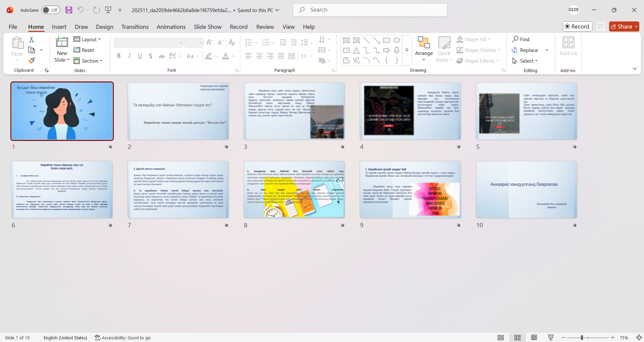Click the Cut scissors icon

pos(32,40)
